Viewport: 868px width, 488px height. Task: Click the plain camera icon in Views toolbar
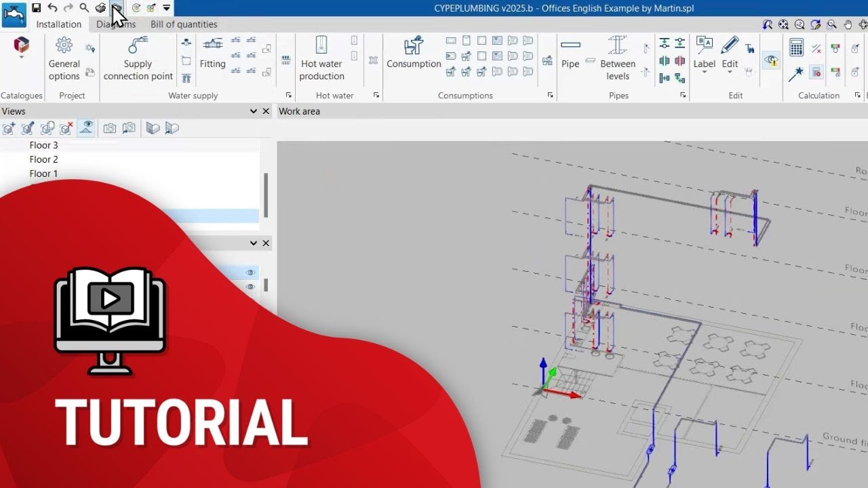point(110,128)
